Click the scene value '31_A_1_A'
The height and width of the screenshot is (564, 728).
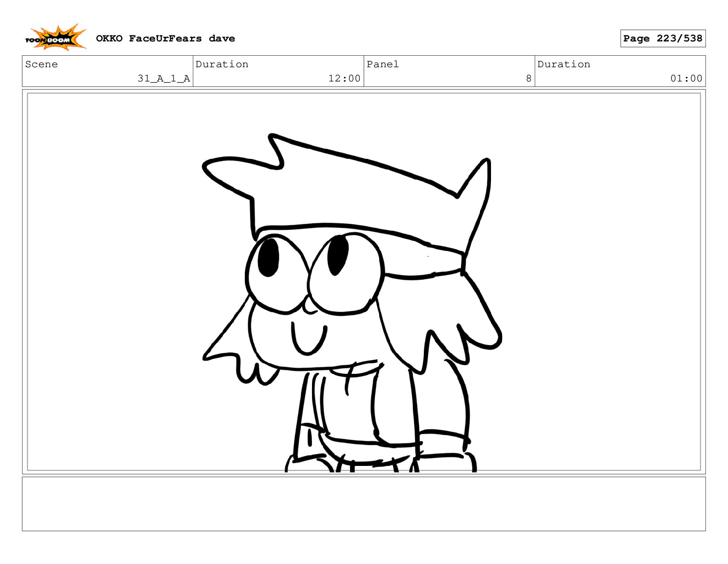click(x=164, y=79)
